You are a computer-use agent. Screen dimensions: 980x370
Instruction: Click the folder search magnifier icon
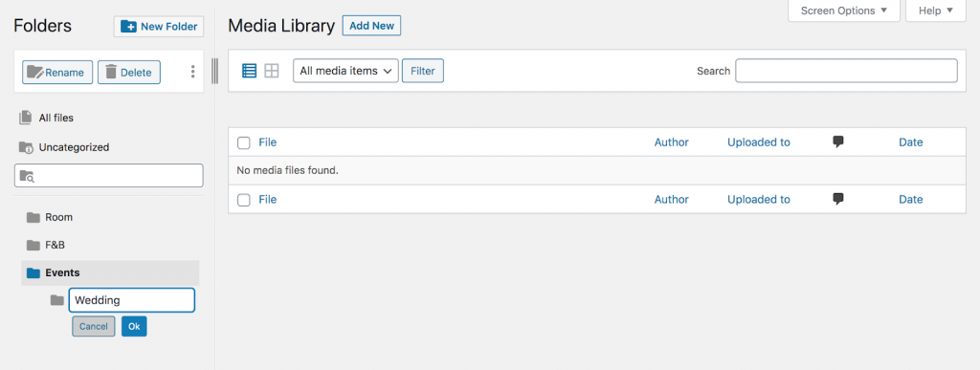click(x=27, y=176)
